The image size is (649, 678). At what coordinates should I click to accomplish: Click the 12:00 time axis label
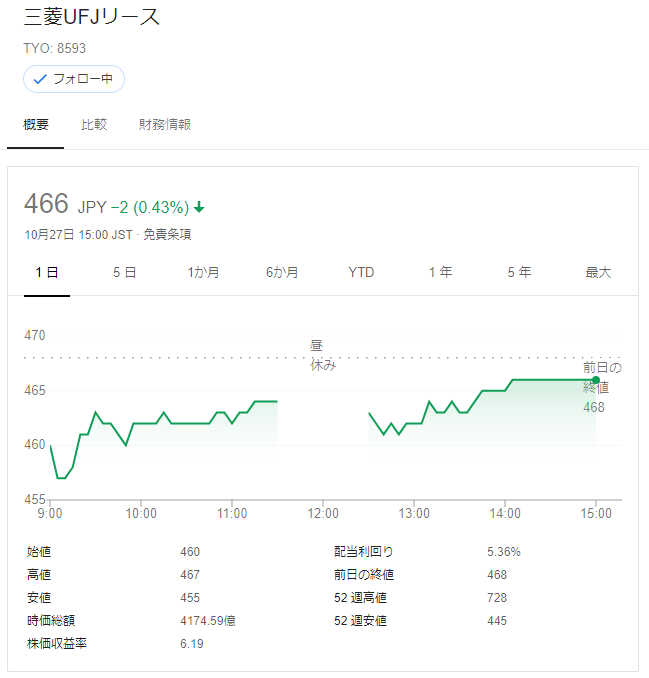coord(323,513)
